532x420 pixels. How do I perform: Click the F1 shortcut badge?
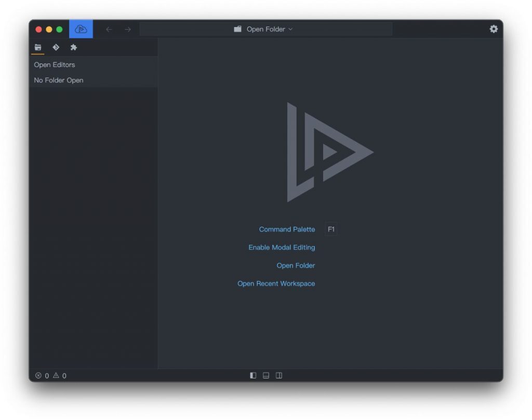331,229
